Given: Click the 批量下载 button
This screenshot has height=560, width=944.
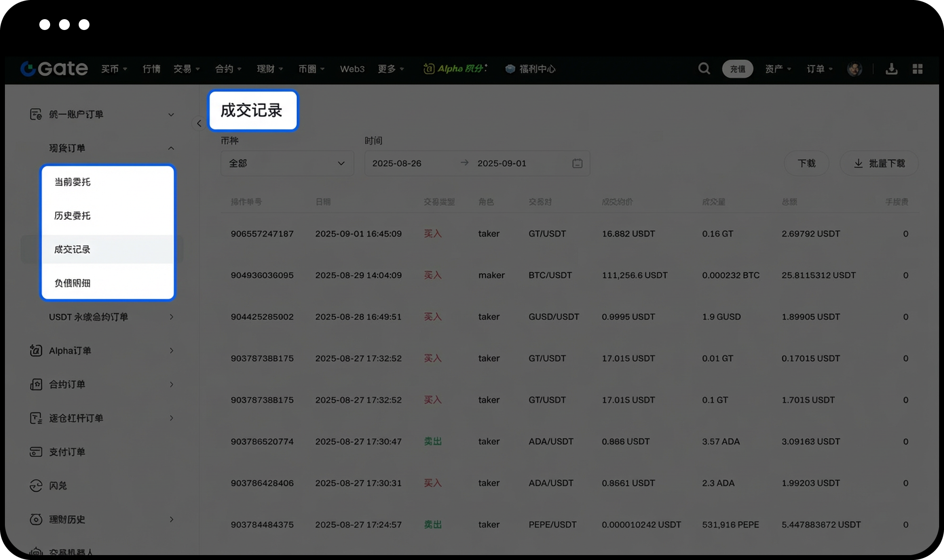Looking at the screenshot, I should tap(879, 163).
